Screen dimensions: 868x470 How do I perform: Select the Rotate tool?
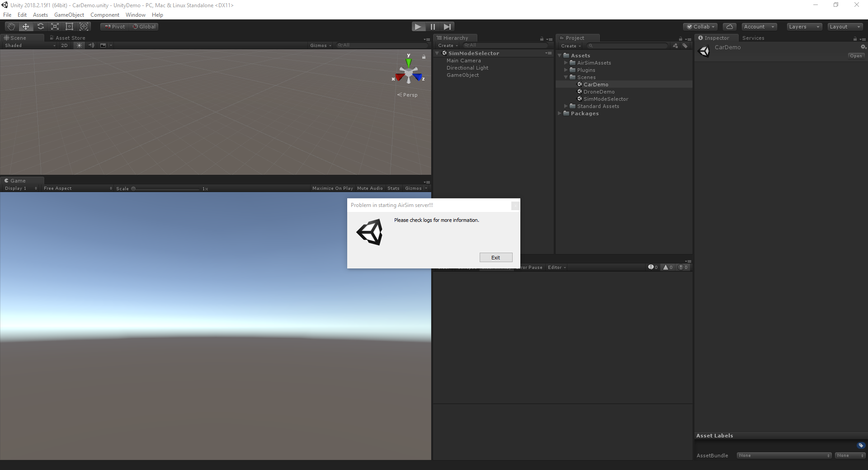(x=40, y=26)
